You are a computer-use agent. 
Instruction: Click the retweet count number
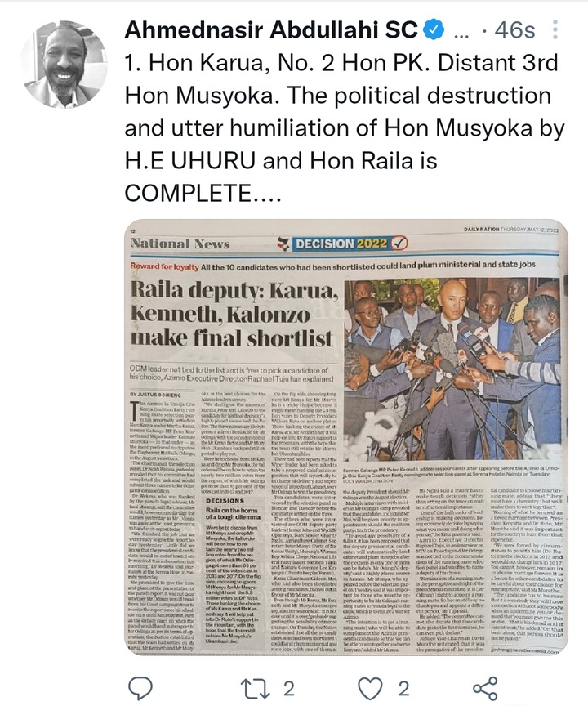point(288,689)
